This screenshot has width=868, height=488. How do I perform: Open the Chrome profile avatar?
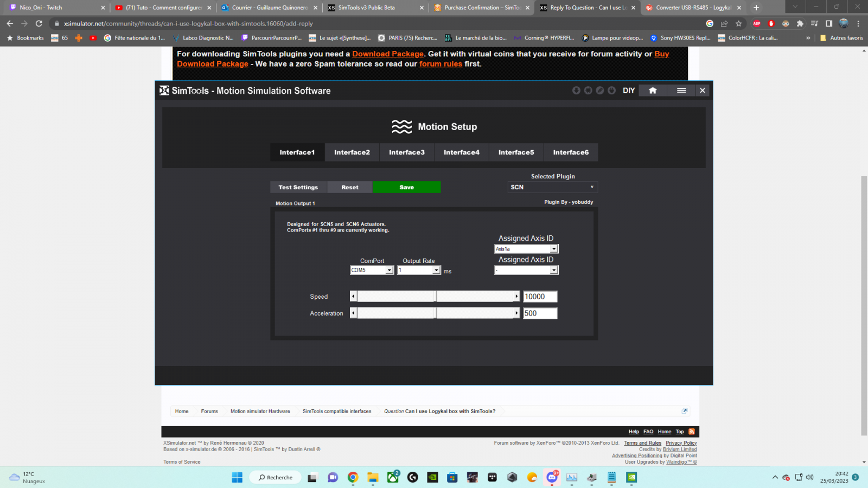click(x=844, y=23)
